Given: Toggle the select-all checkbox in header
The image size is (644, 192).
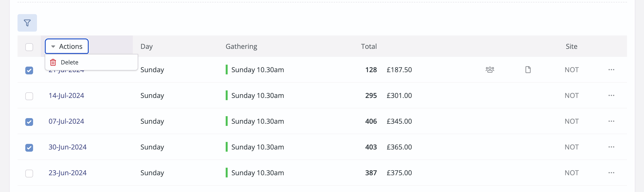Looking at the screenshot, I should 29,47.
